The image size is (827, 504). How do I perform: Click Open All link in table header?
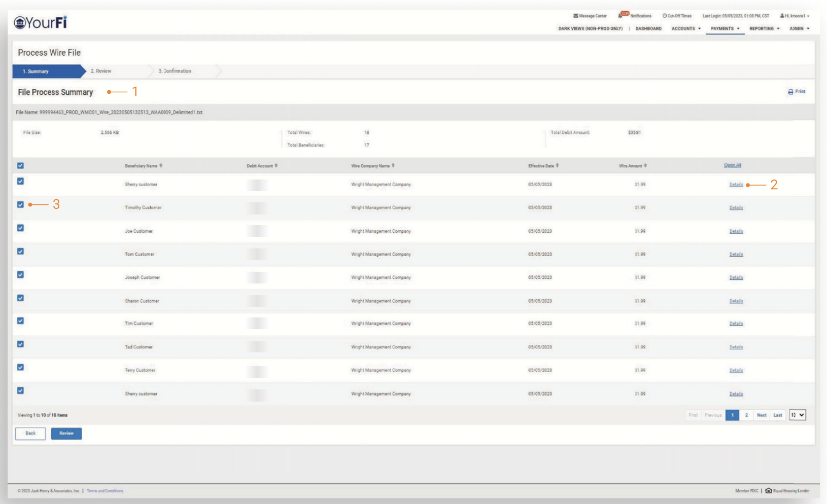coord(732,165)
